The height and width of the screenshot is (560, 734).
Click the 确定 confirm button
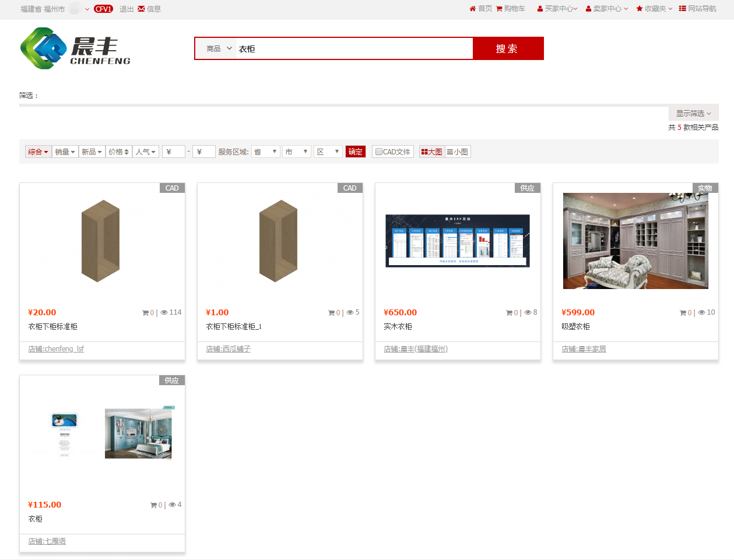tap(356, 152)
